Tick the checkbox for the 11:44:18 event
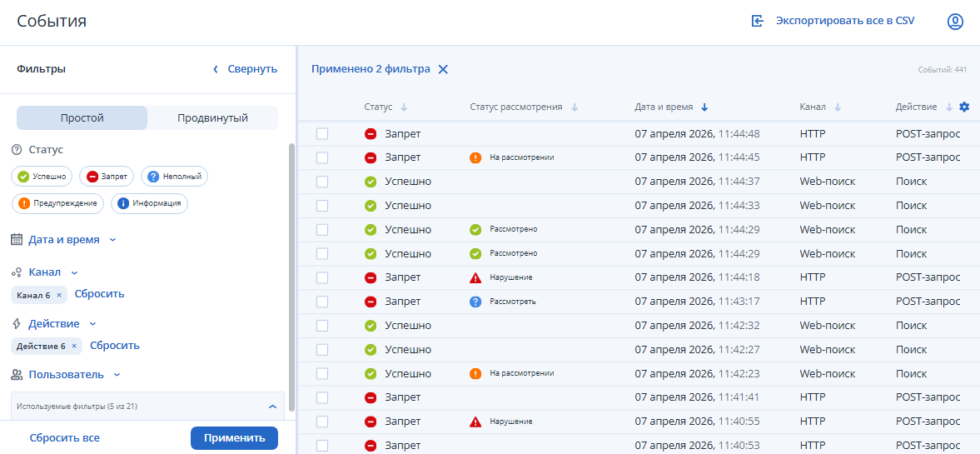980x454 pixels. click(x=322, y=277)
